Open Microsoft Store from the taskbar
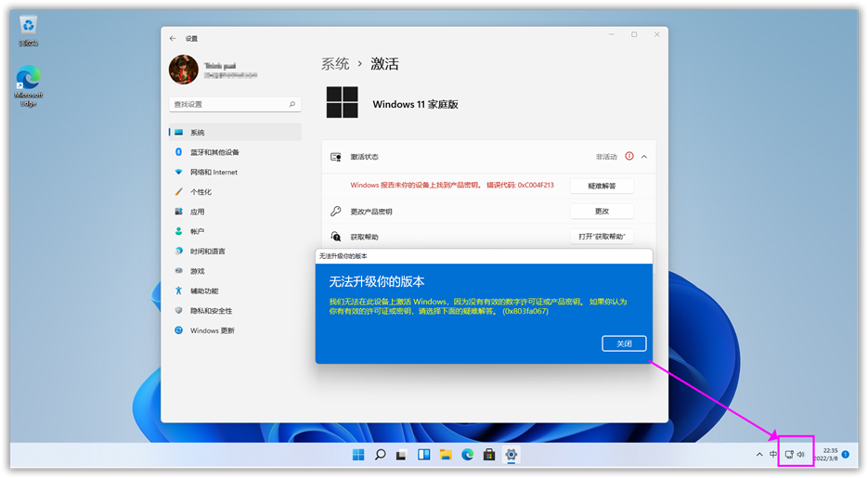 click(489, 455)
